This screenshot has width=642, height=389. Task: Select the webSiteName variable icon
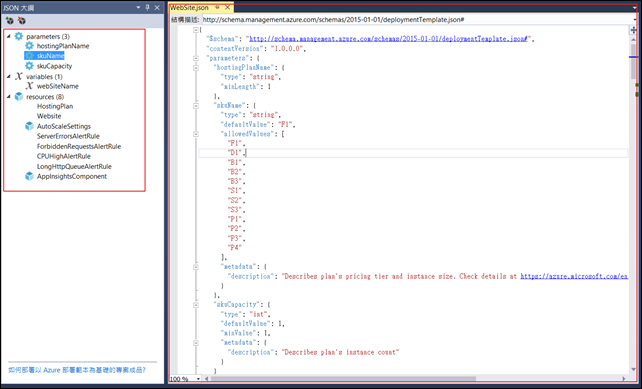pyautogui.click(x=29, y=86)
